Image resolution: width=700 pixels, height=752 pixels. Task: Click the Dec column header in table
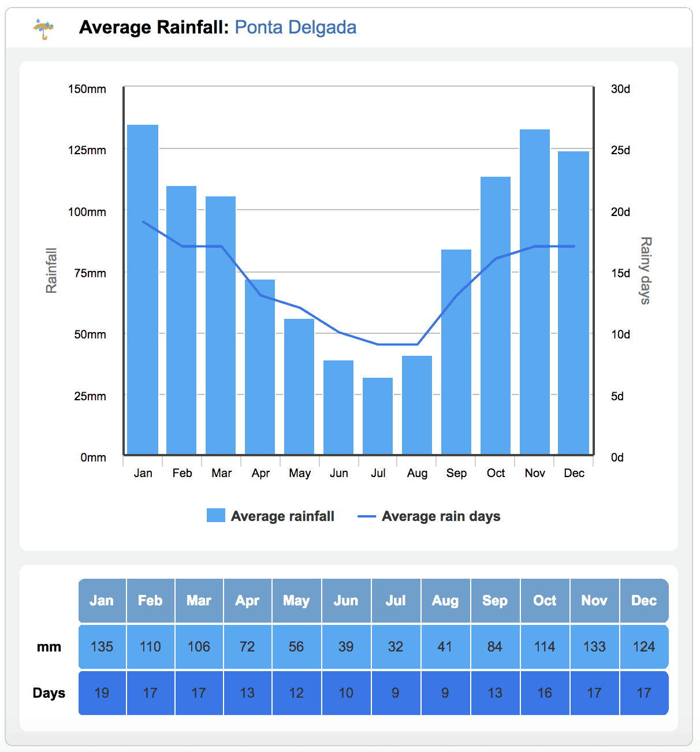click(644, 601)
